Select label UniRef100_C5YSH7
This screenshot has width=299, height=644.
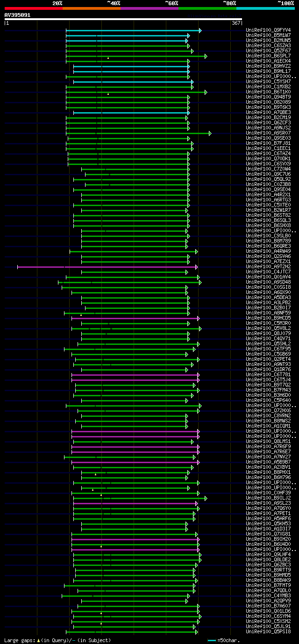(x=268, y=82)
